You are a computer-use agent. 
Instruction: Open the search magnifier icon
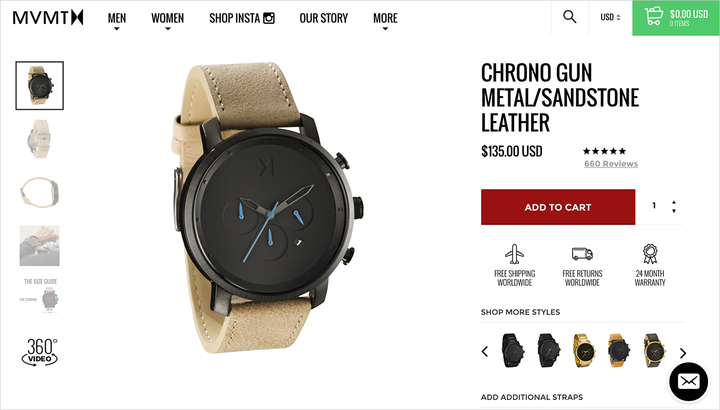click(569, 17)
